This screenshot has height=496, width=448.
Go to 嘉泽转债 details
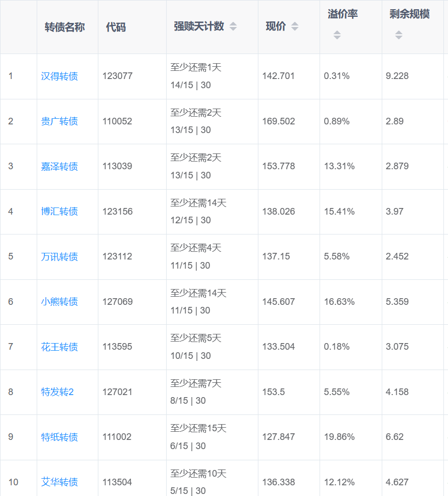pos(60,167)
